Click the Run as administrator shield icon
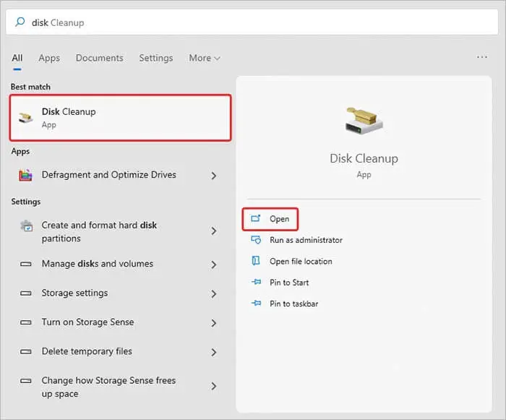 click(256, 240)
